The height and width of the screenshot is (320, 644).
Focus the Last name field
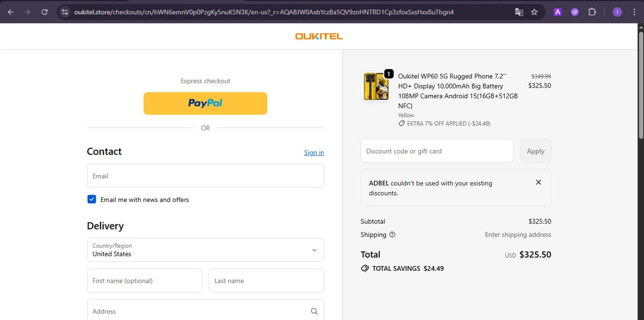point(266,281)
